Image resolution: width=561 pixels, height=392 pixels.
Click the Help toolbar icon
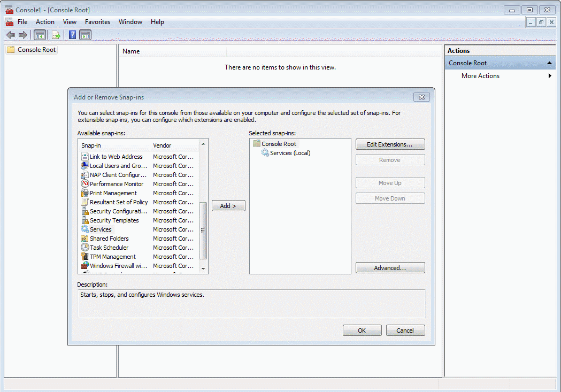pos(72,35)
